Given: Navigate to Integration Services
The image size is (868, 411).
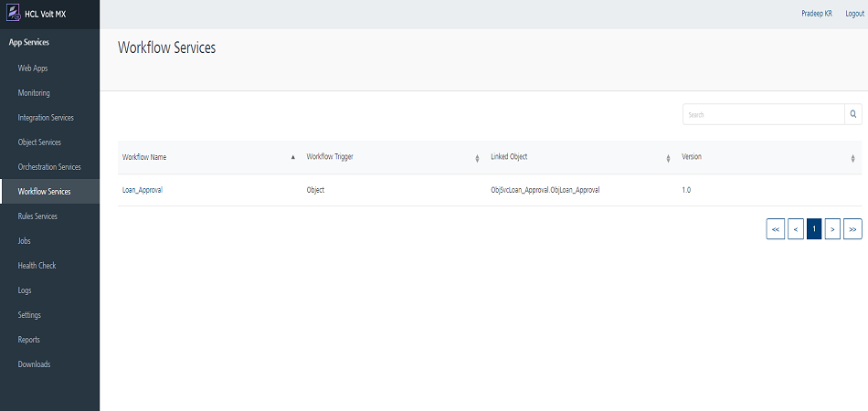Looking at the screenshot, I should click(x=46, y=118).
